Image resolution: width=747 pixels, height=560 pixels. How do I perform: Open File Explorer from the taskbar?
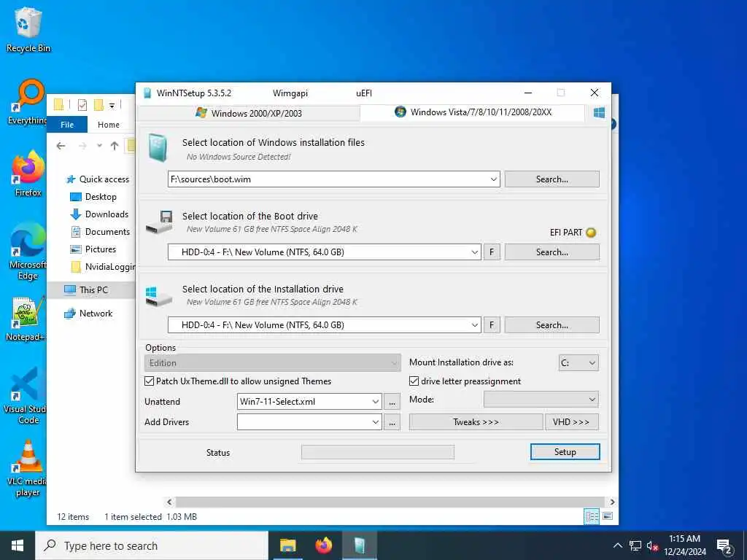tap(287, 545)
